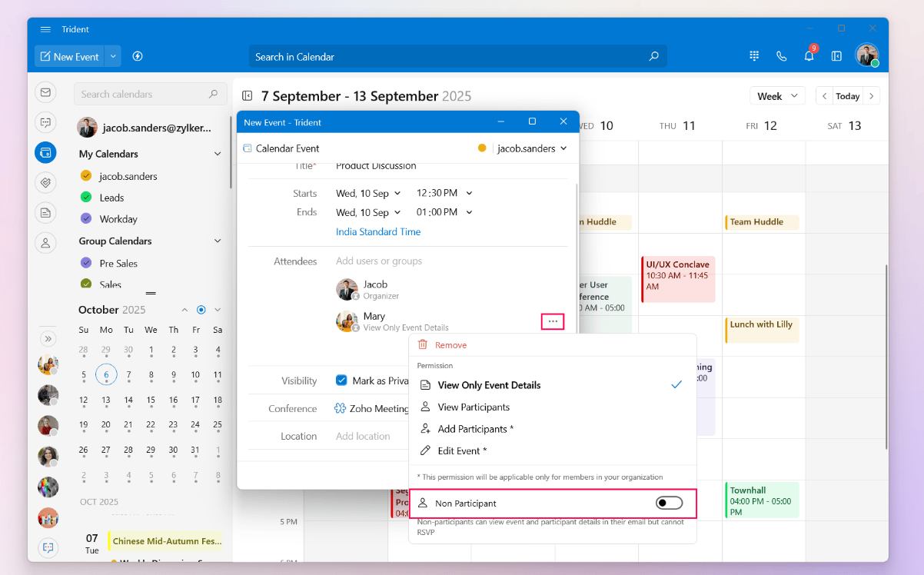
Task: Jump to today in mini calendar
Action: [x=201, y=310]
